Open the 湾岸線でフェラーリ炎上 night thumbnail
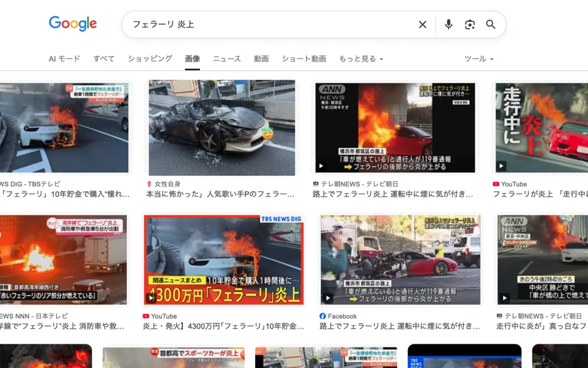 click(x=63, y=260)
